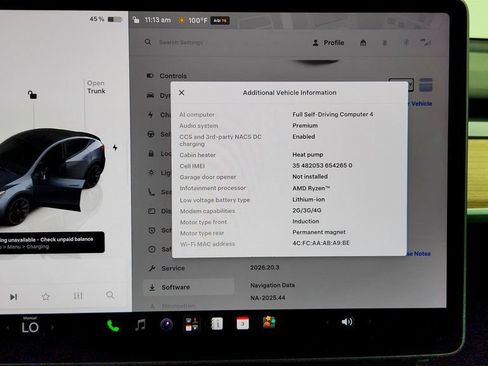
Task: Tap the notifications bell icon
Action: [385, 43]
